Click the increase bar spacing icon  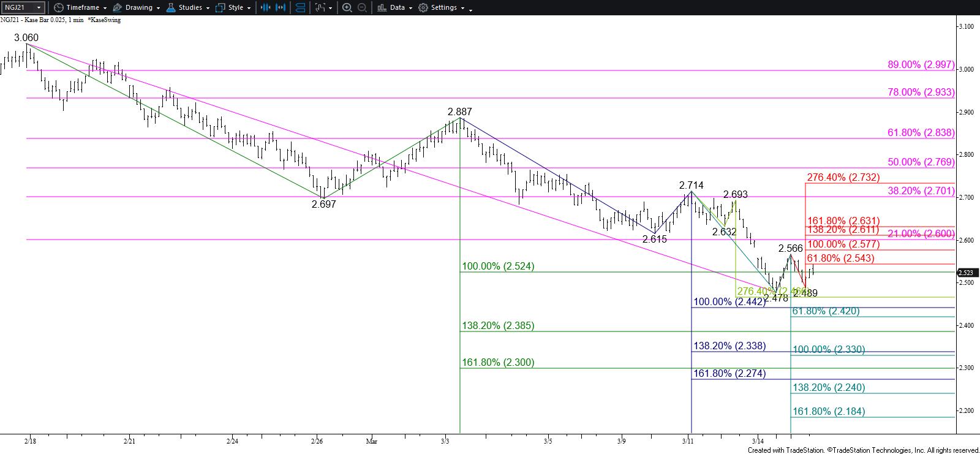tap(281, 8)
